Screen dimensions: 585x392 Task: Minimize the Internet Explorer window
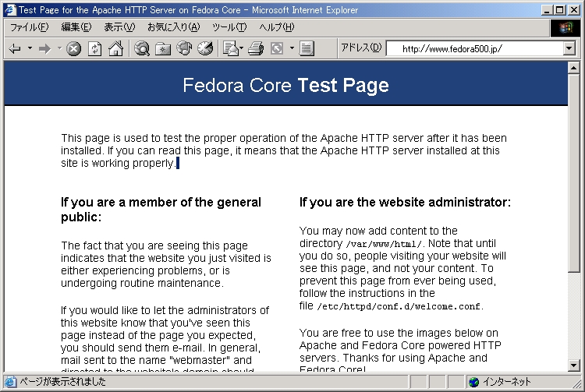547,10
